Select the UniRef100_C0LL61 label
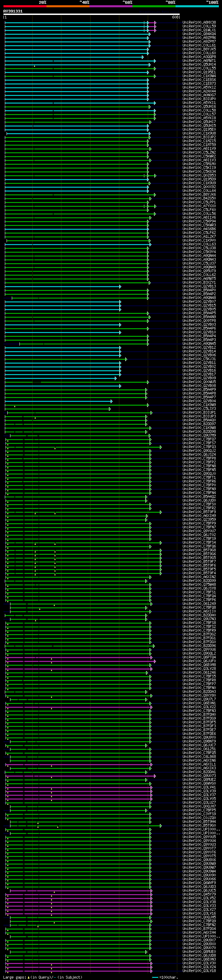This screenshot has width=222, height=980. [x=199, y=45]
